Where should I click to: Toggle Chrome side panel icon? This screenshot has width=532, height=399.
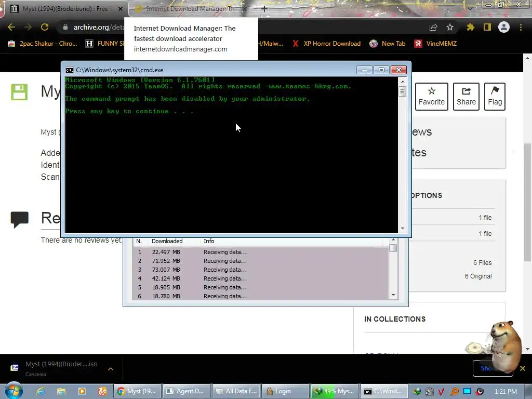coord(487,27)
